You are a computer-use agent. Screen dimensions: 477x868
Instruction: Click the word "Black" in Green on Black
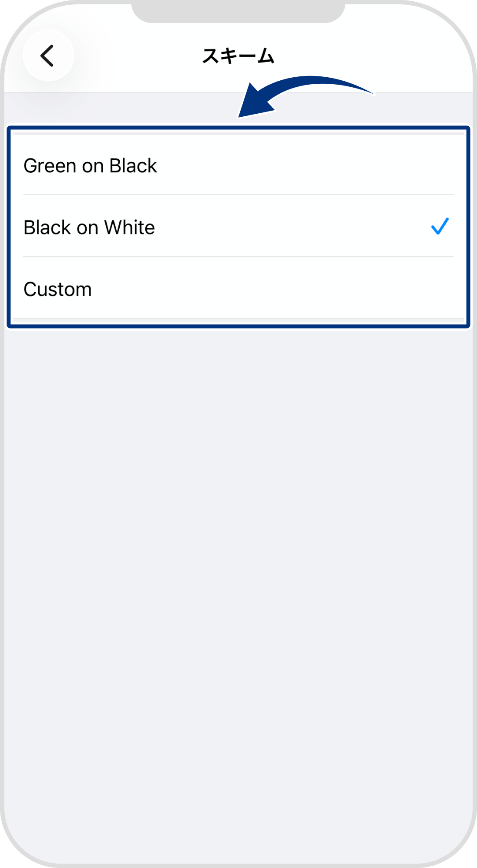point(133,166)
